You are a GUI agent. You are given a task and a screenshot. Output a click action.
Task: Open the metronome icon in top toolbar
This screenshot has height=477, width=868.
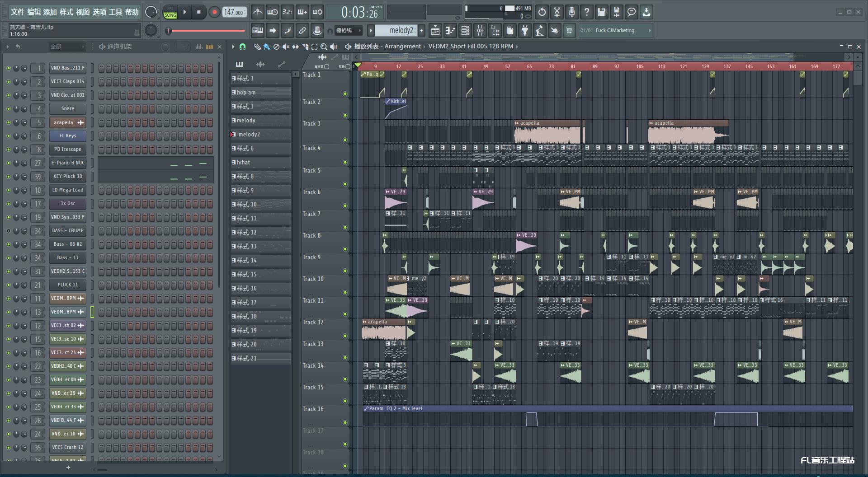pos(257,12)
